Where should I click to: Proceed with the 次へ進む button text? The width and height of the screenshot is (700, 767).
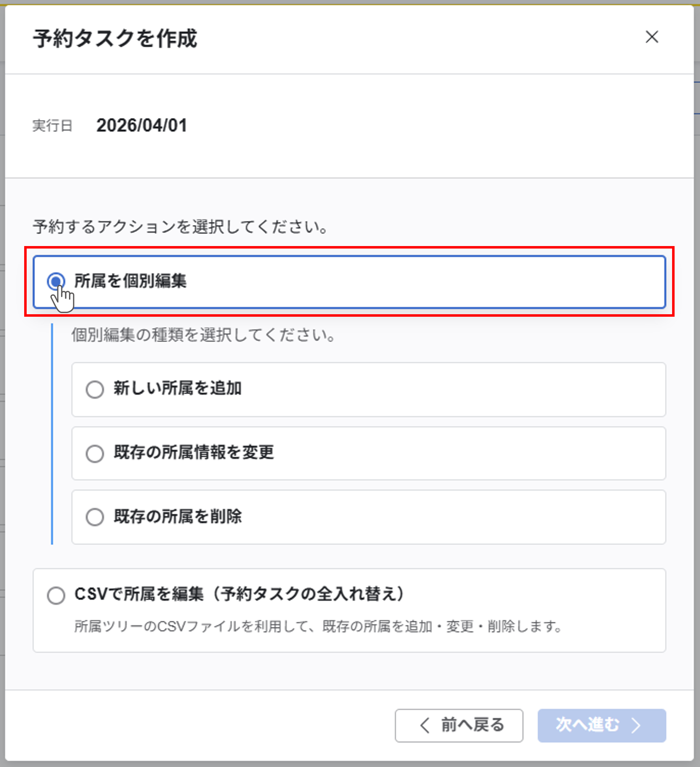587,725
